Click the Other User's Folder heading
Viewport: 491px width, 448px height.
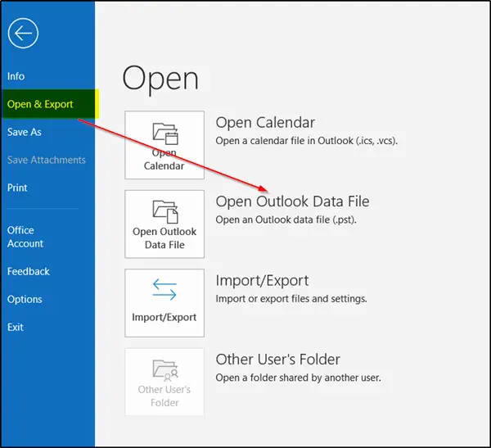tap(277, 360)
